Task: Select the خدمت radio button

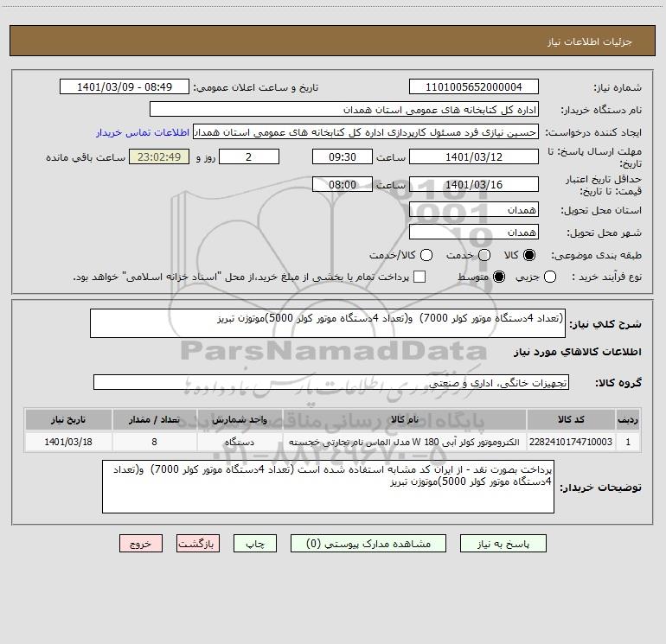Action: coord(484,255)
